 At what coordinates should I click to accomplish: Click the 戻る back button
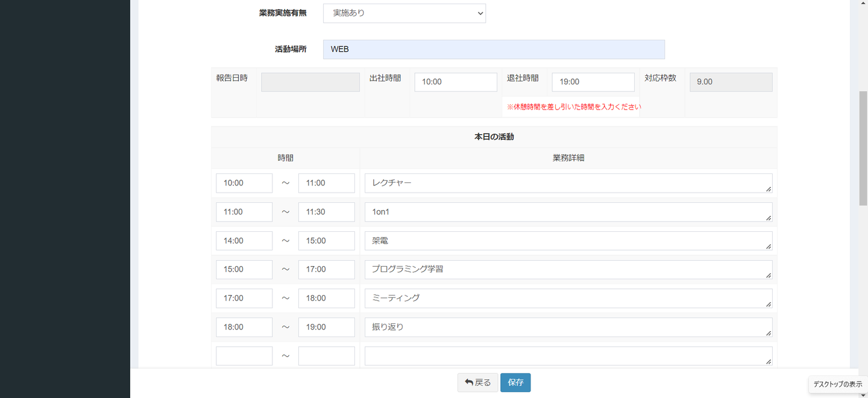(477, 382)
